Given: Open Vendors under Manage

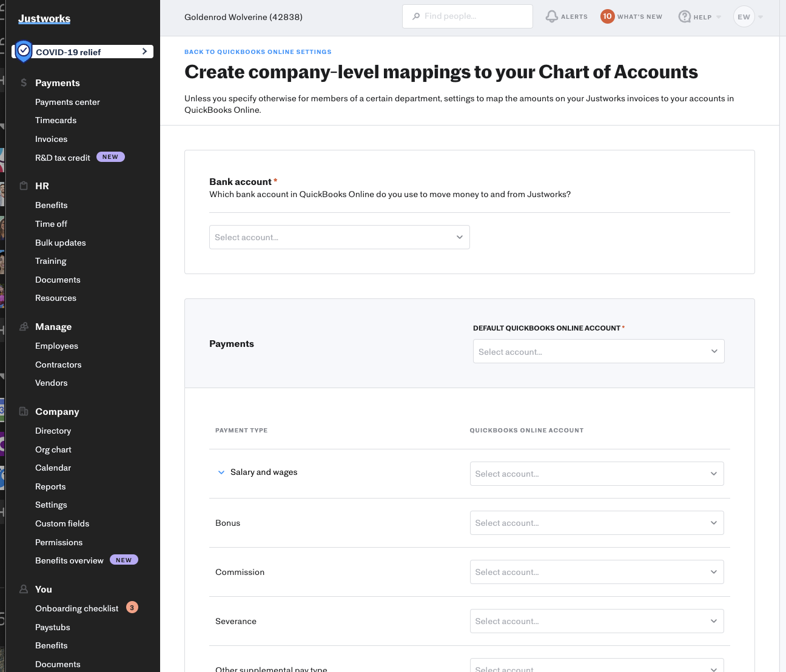Looking at the screenshot, I should (x=52, y=383).
